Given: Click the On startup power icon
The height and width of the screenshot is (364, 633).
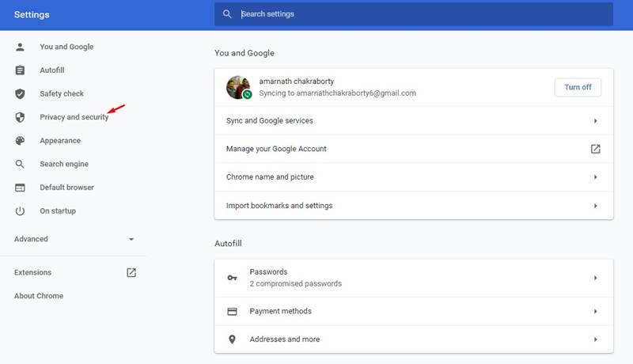Looking at the screenshot, I should [x=20, y=211].
